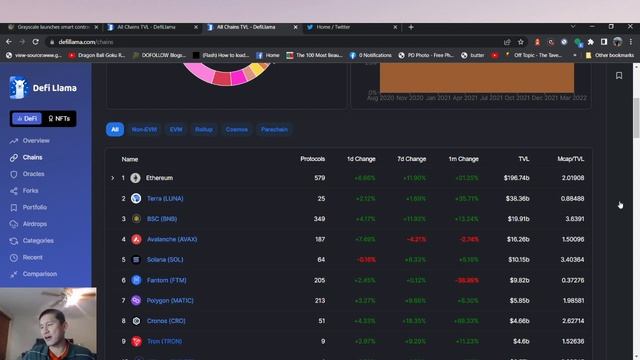640x360 pixels.
Task: Click the Fantom (FTM) icon
Action: (x=136, y=280)
